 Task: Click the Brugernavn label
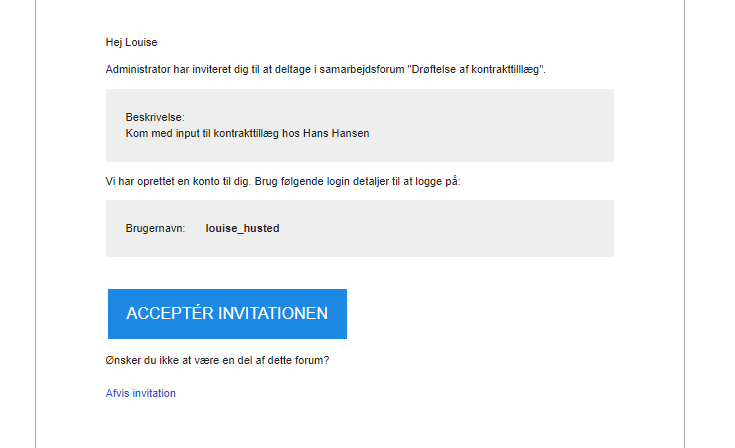click(155, 228)
